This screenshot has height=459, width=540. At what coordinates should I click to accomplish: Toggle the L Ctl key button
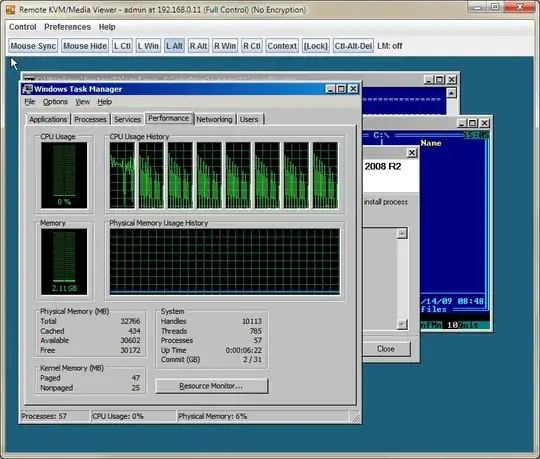(122, 46)
